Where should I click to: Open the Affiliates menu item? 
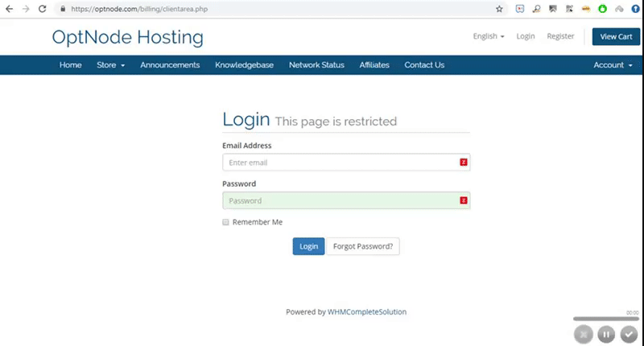click(374, 65)
